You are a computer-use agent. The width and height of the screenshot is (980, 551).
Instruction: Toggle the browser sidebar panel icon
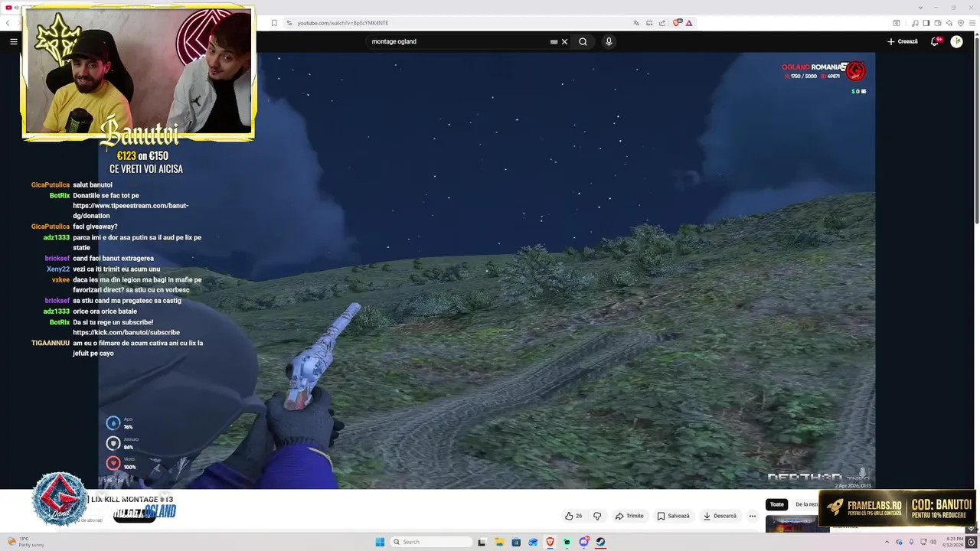[x=926, y=23]
